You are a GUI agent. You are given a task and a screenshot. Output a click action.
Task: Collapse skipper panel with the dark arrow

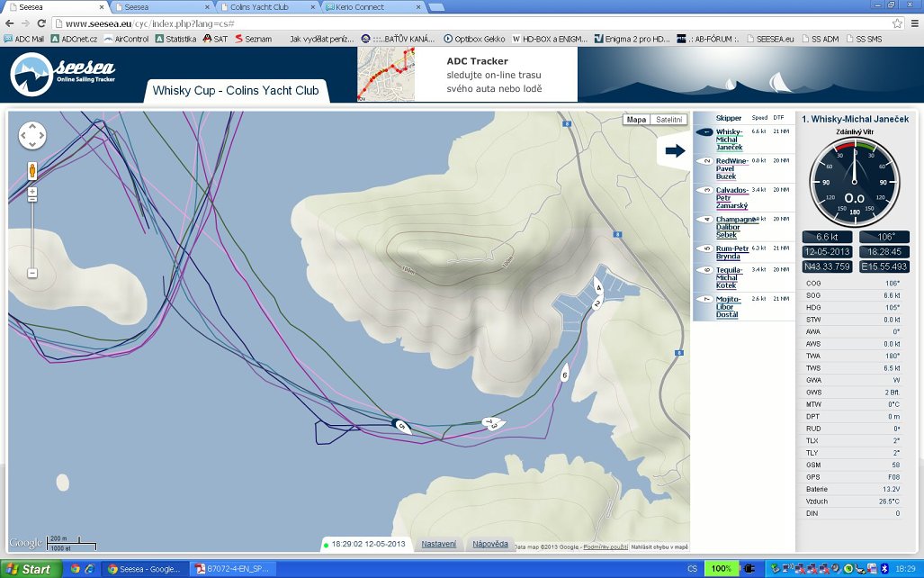click(x=674, y=151)
